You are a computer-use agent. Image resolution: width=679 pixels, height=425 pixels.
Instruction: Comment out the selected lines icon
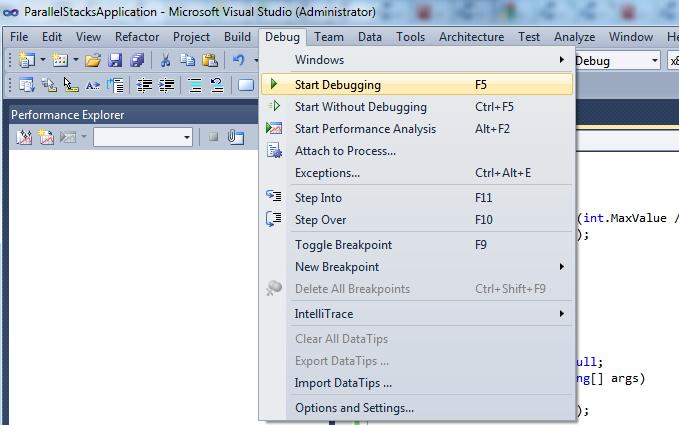pos(195,85)
